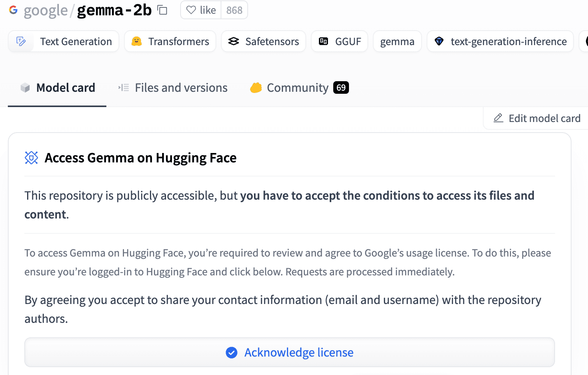
Task: Click the Text Generation task icon
Action: click(21, 41)
